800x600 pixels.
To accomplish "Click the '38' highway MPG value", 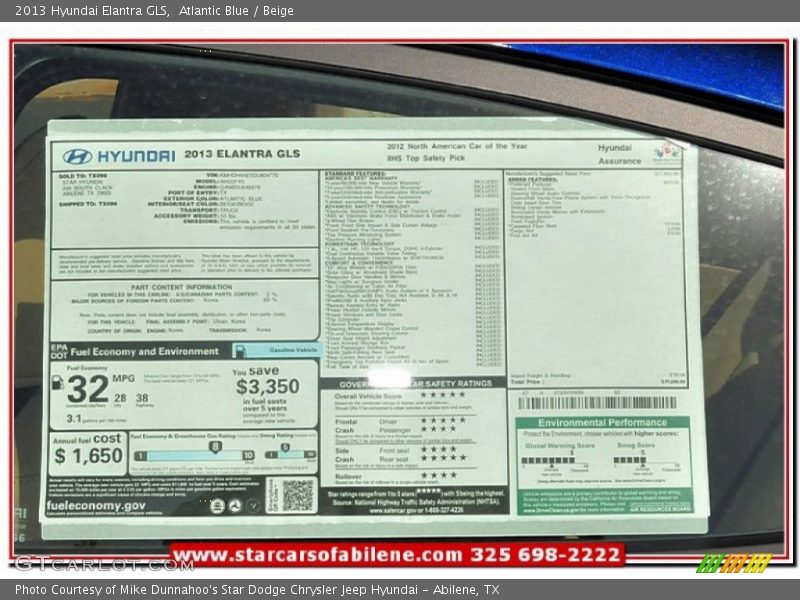I will click(x=142, y=397).
